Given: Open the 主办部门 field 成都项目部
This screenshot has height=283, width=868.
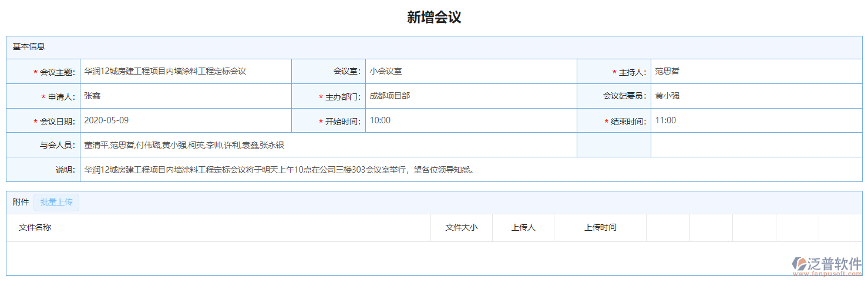Looking at the screenshot, I should coord(471,96).
